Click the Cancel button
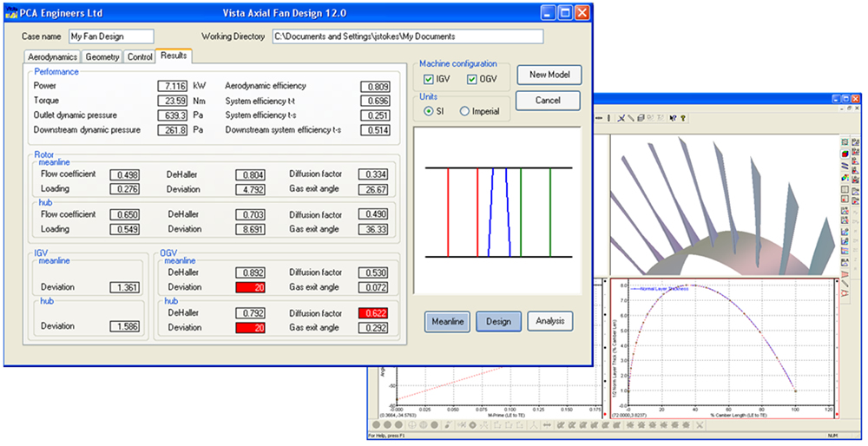Screen dimensions: 868x446 (548, 101)
